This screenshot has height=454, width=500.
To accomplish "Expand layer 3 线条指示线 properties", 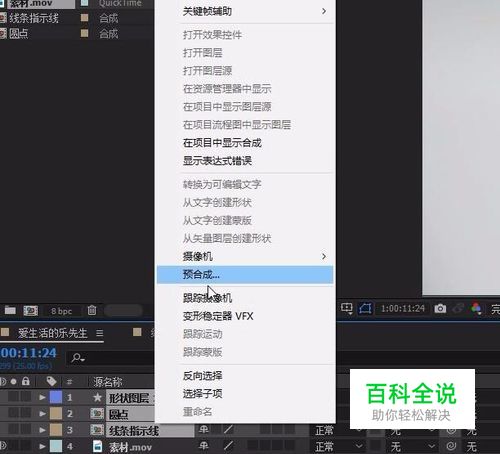I will [42, 430].
